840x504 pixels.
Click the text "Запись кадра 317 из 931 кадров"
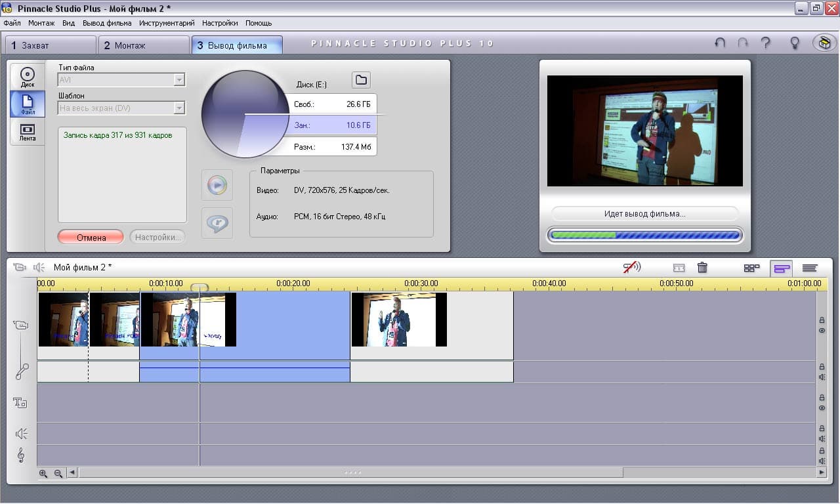click(118, 135)
